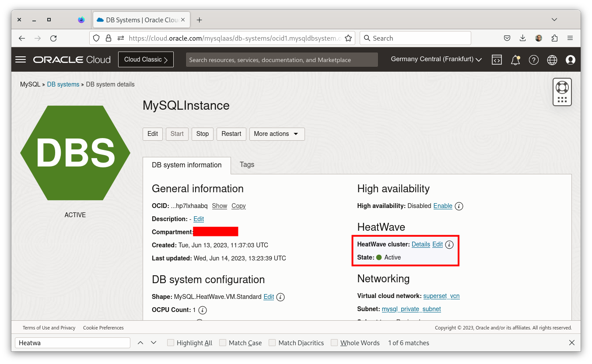Open the Oracle Cloud hamburger navigation menu
Viewport: 592px width, 364px height.
point(21,59)
